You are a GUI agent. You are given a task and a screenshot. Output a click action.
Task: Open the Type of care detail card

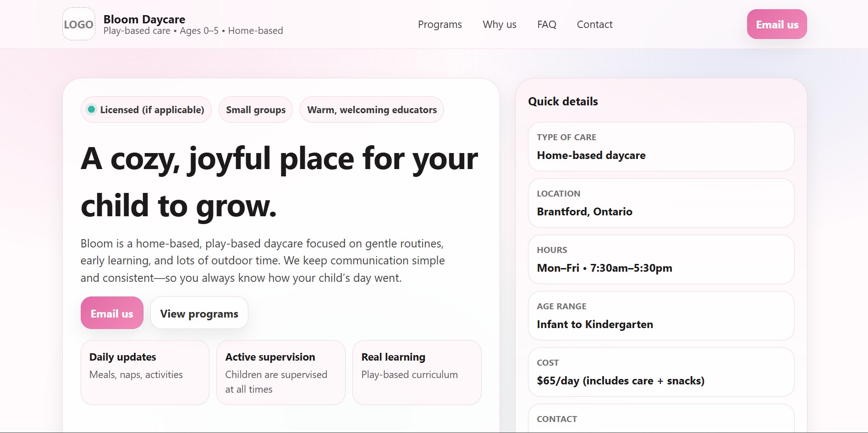[660, 147]
